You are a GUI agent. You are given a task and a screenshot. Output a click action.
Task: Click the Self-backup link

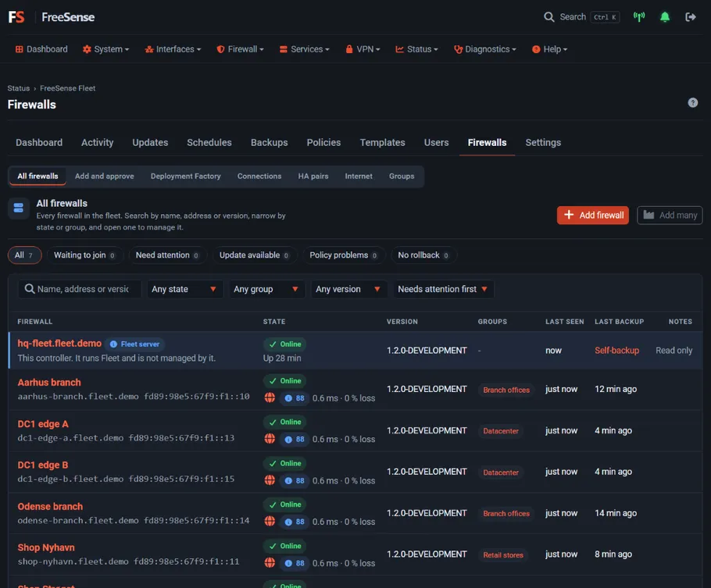[616, 350]
